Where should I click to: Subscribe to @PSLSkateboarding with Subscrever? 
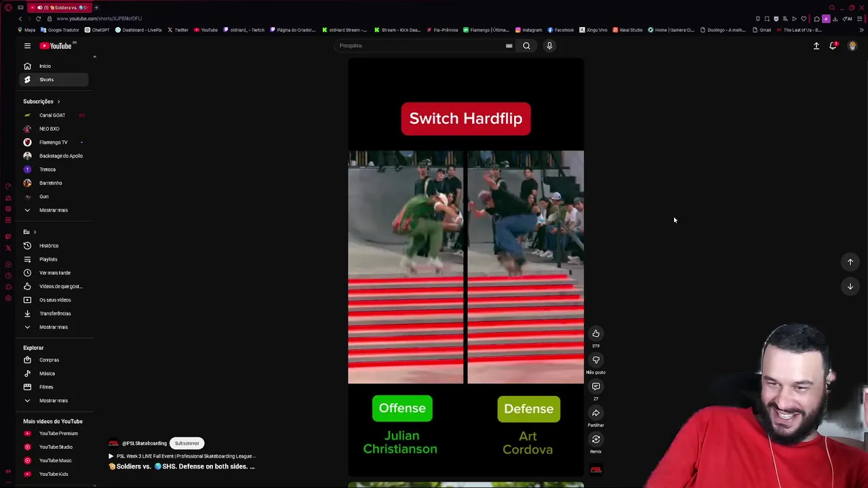(186, 443)
